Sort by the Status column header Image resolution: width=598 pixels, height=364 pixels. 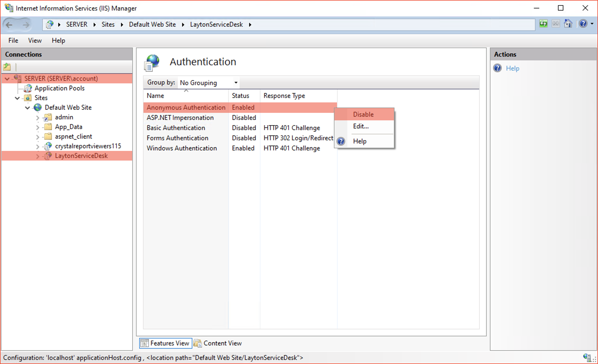(244, 96)
